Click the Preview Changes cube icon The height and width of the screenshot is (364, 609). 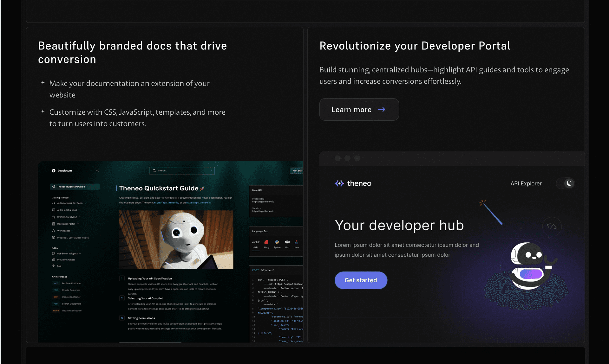(x=54, y=260)
